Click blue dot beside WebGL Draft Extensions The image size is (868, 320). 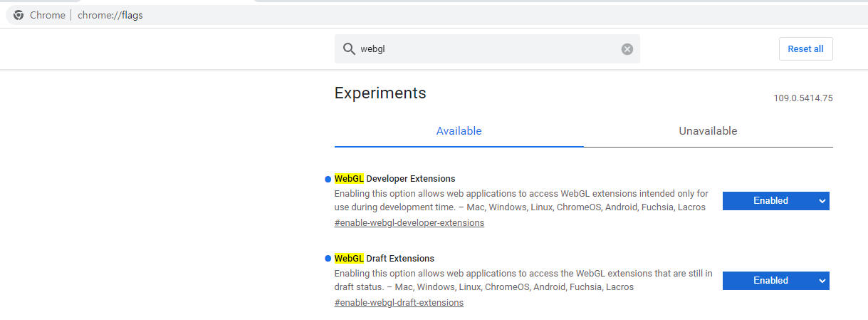coord(328,259)
